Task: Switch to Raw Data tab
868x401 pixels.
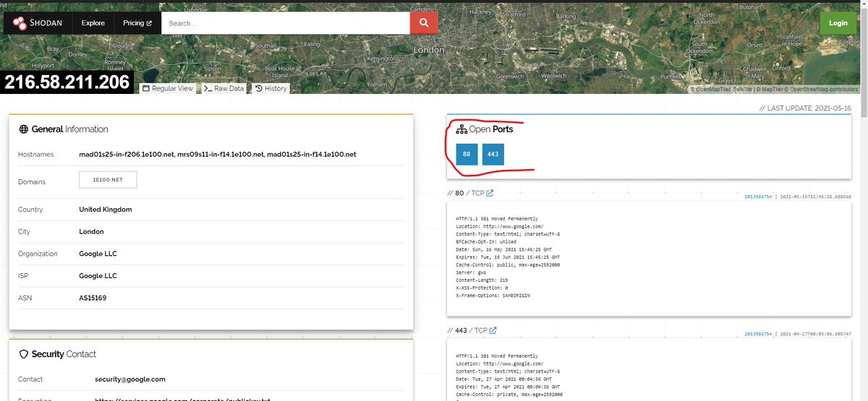Action: coord(224,88)
